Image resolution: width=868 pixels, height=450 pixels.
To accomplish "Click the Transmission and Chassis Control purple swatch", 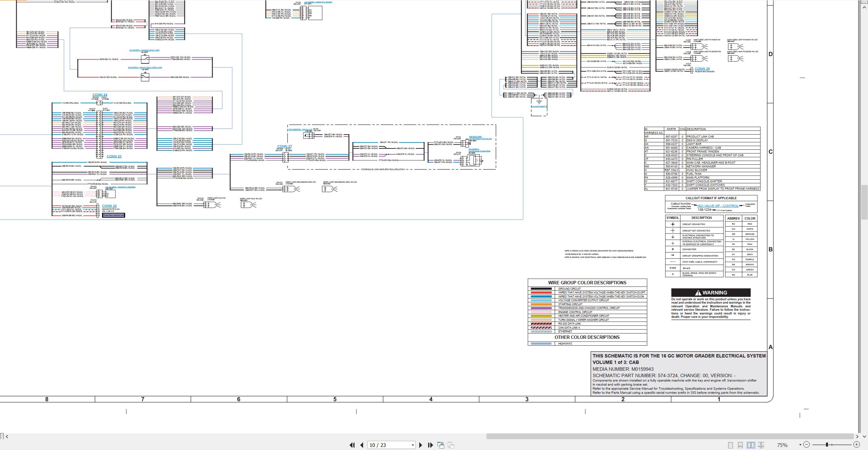I will pyautogui.click(x=541, y=308).
